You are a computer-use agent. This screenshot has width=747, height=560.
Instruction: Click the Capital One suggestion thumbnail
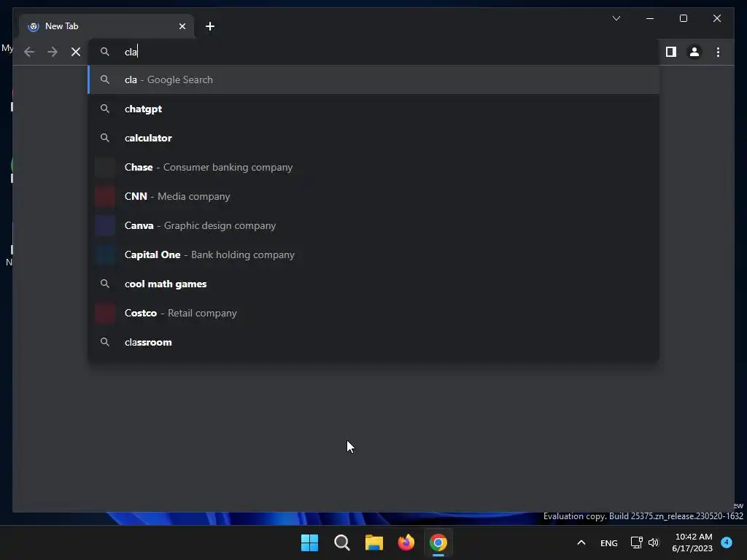pos(105,254)
